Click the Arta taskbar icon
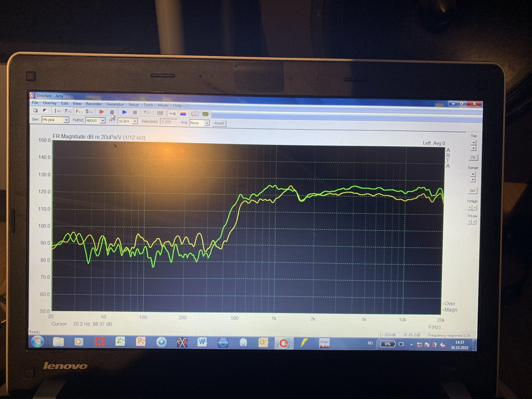The height and width of the screenshot is (399, 532). pos(284,344)
